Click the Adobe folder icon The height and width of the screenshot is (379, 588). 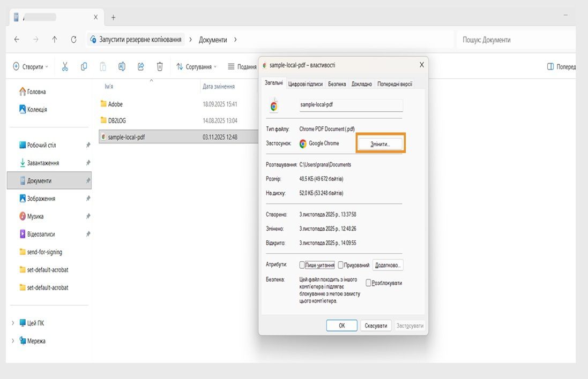click(103, 104)
